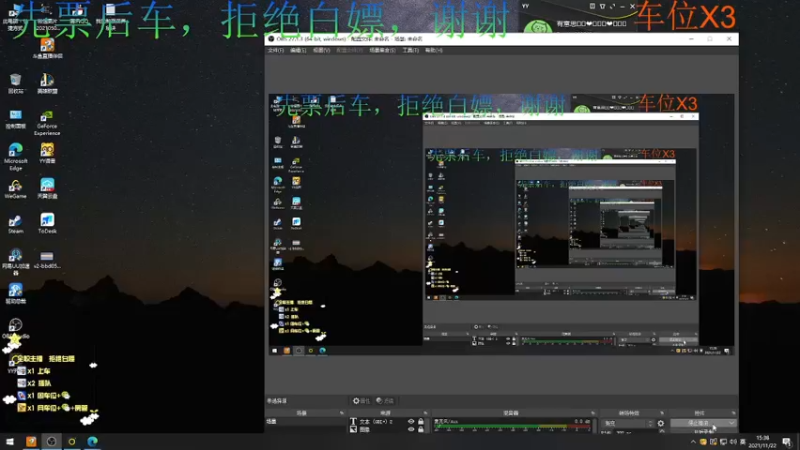Click the OBS preview canvas

(x=502, y=224)
